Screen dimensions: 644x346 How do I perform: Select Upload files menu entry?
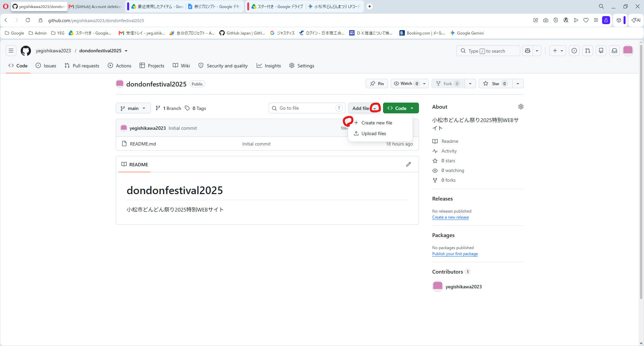[x=380, y=133]
